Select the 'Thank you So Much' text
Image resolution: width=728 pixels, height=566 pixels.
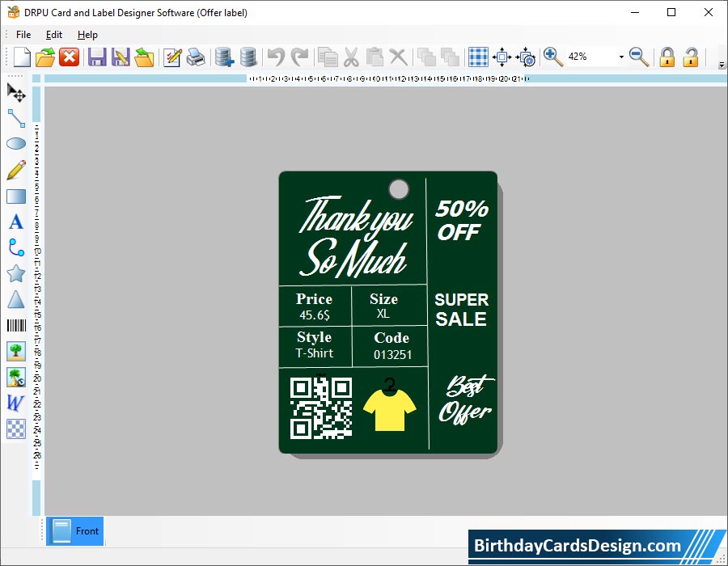(x=355, y=237)
